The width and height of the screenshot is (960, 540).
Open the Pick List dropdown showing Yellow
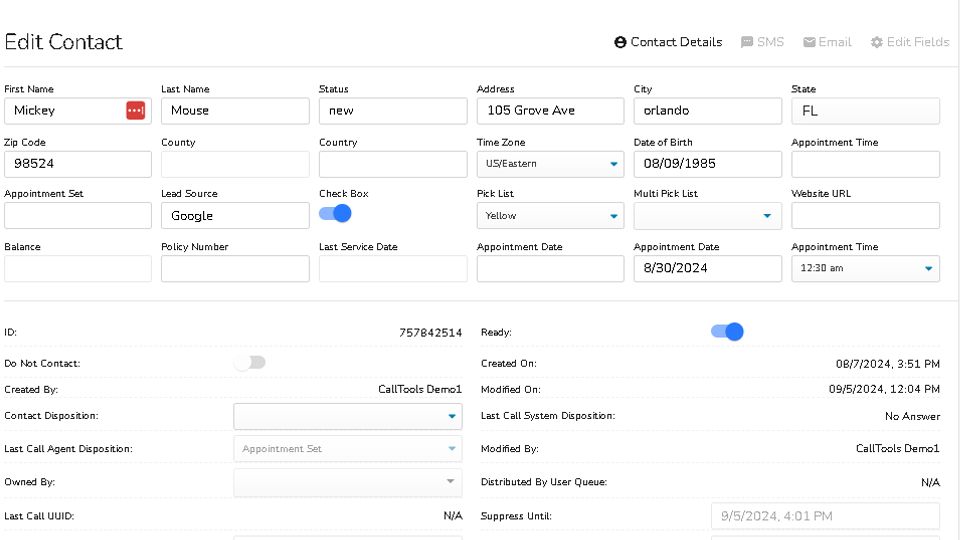click(x=550, y=216)
